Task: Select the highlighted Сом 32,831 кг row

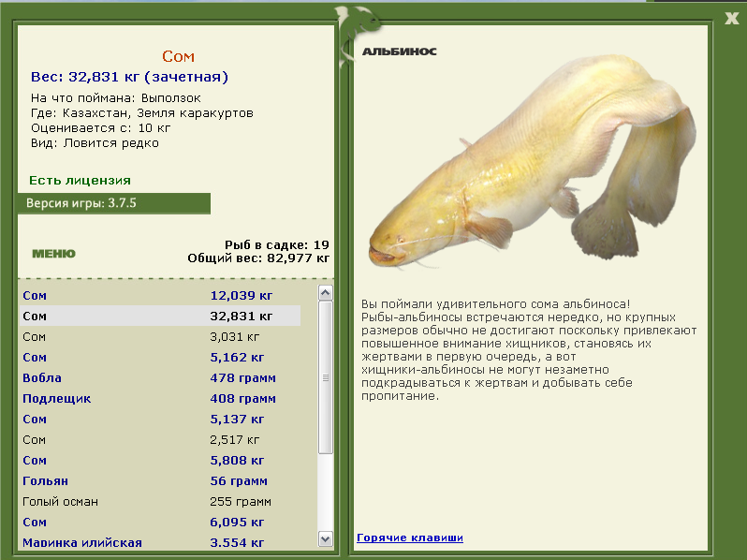Action: [x=159, y=316]
